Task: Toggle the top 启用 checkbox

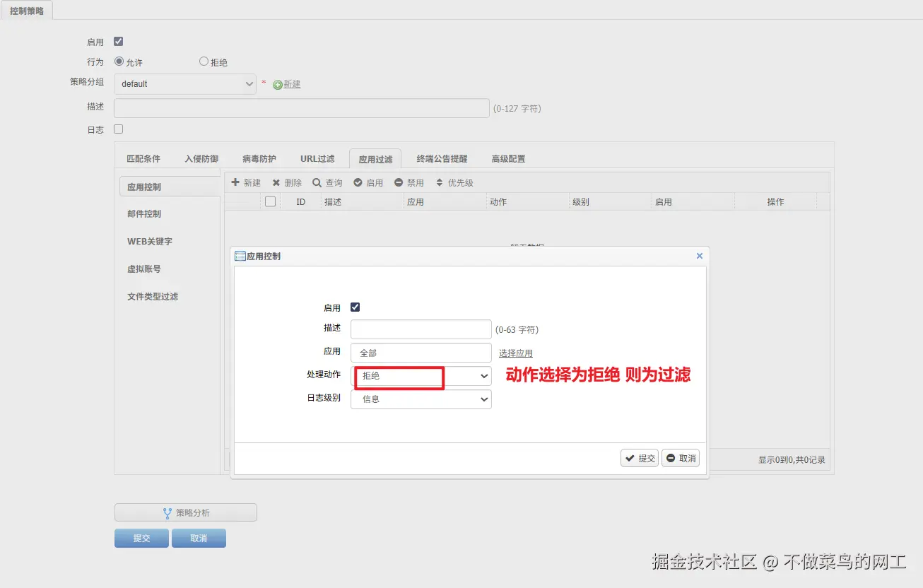Action: click(119, 42)
